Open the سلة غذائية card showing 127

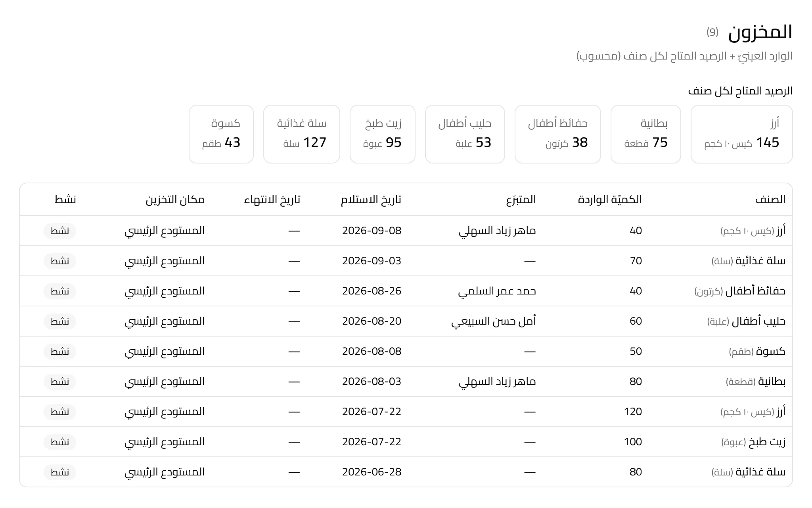302,134
